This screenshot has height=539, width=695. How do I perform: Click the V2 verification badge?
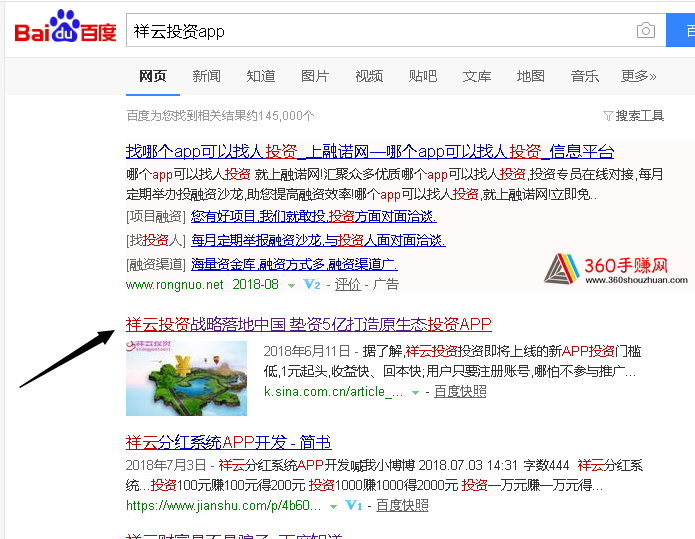[312, 285]
